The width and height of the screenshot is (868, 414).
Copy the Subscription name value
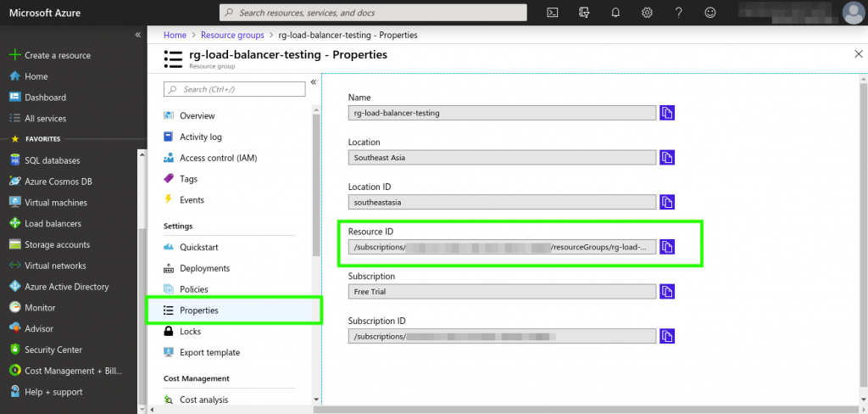(667, 292)
